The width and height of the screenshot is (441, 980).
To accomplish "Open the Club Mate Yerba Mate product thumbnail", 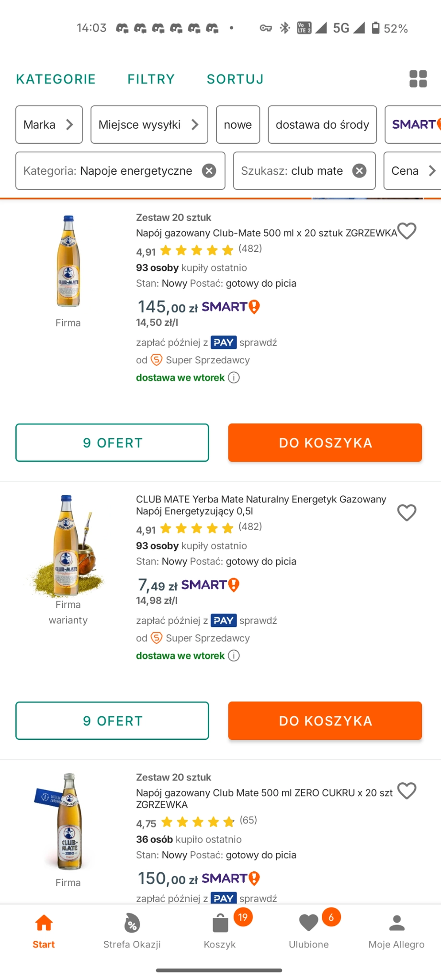I will tap(68, 546).
